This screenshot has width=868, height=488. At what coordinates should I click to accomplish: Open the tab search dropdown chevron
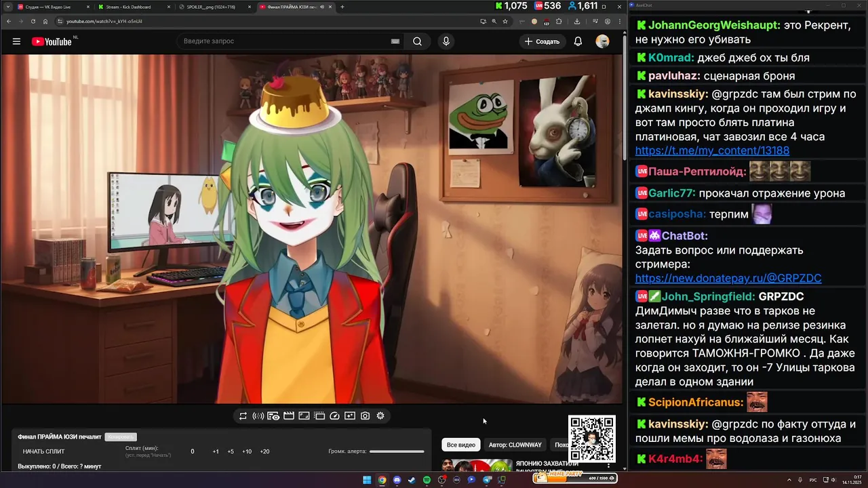point(7,7)
